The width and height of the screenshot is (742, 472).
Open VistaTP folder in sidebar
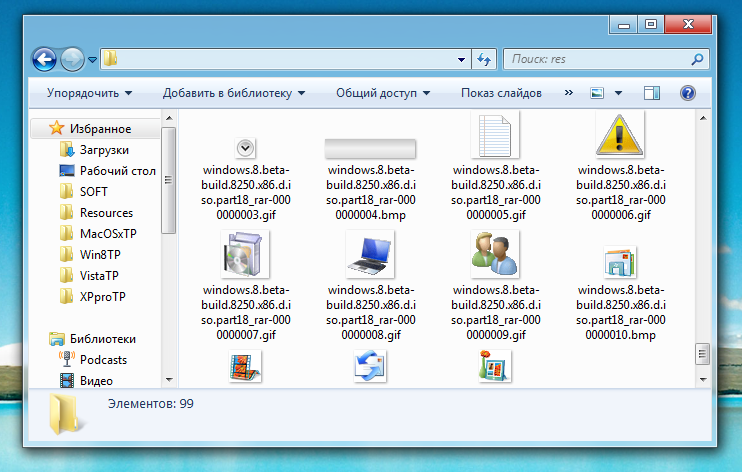99,276
